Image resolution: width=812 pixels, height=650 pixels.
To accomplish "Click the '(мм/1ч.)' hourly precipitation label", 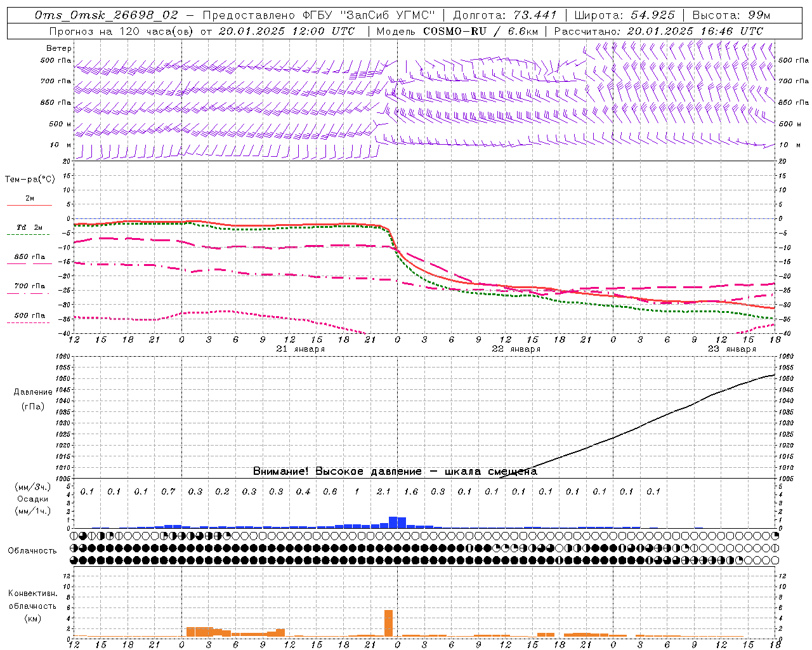I will click(32, 511).
